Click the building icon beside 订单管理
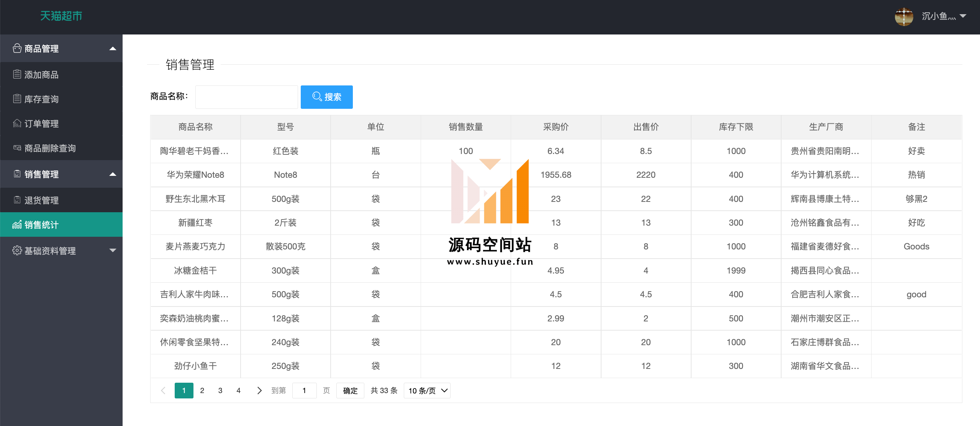The height and width of the screenshot is (426, 980). click(17, 123)
